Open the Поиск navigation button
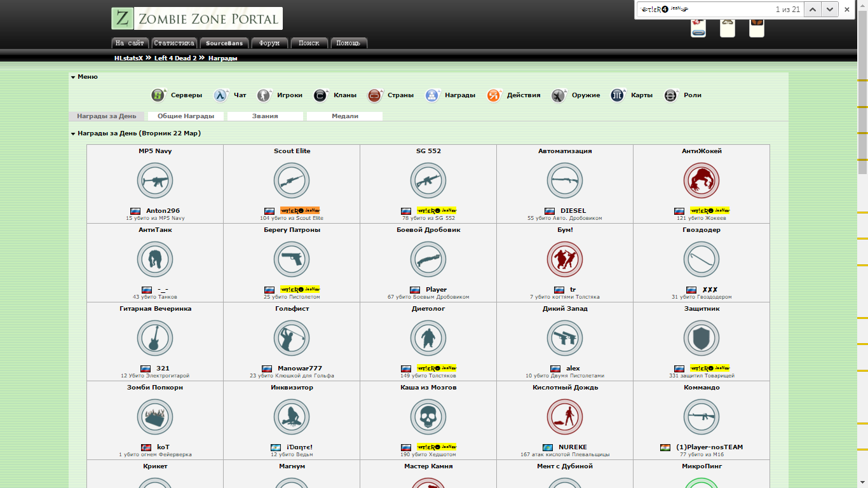Viewport: 868px width, 488px height. click(x=309, y=43)
